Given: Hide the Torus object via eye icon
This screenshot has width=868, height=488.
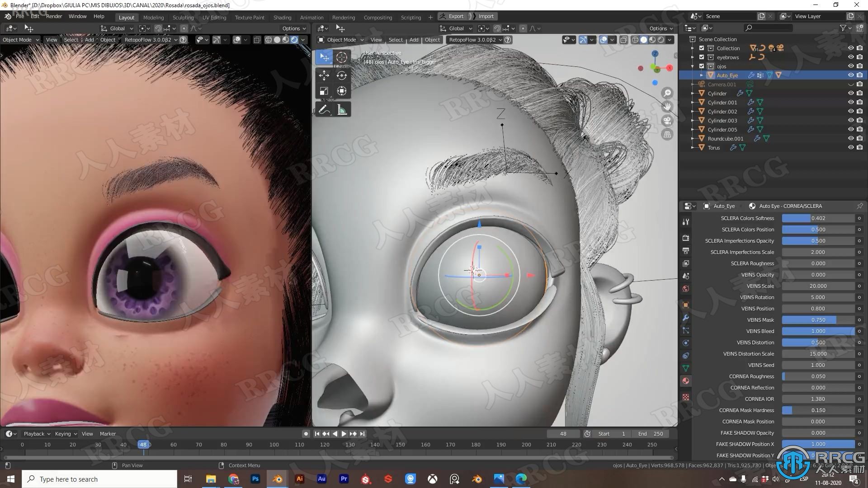Looking at the screenshot, I should [x=850, y=148].
